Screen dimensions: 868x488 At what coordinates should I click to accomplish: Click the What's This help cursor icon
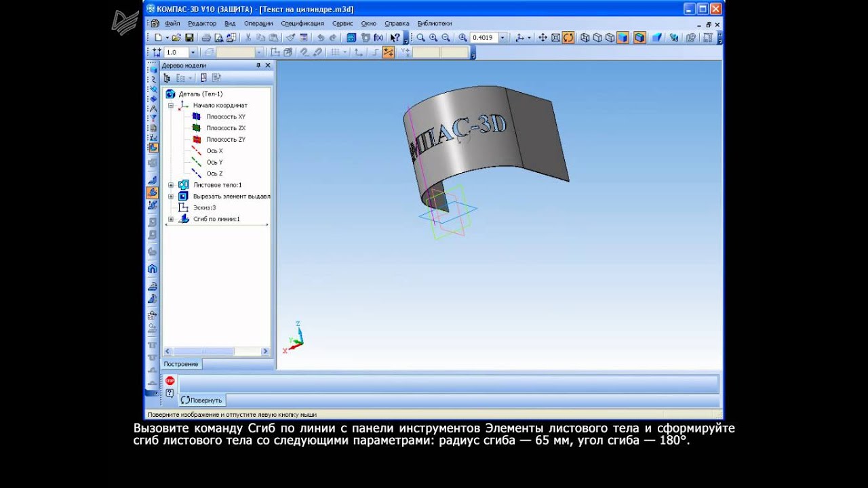tap(395, 38)
